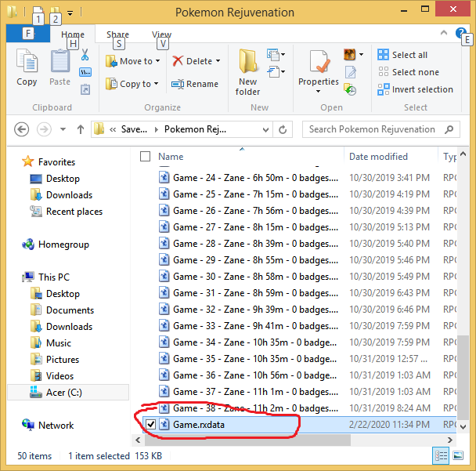Click Select all
Viewport: 476px width, 471px height.
[x=402, y=55]
